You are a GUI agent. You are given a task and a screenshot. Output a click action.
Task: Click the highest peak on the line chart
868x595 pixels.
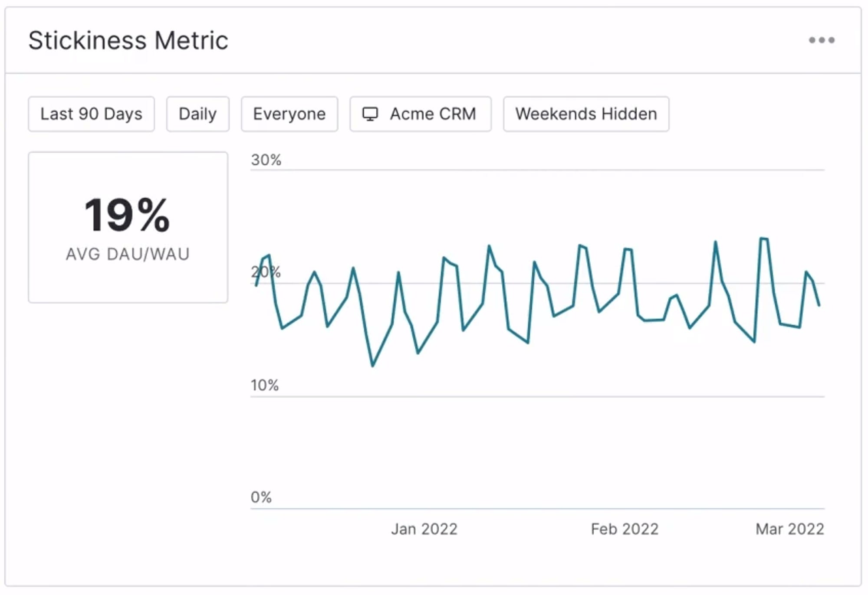point(761,238)
